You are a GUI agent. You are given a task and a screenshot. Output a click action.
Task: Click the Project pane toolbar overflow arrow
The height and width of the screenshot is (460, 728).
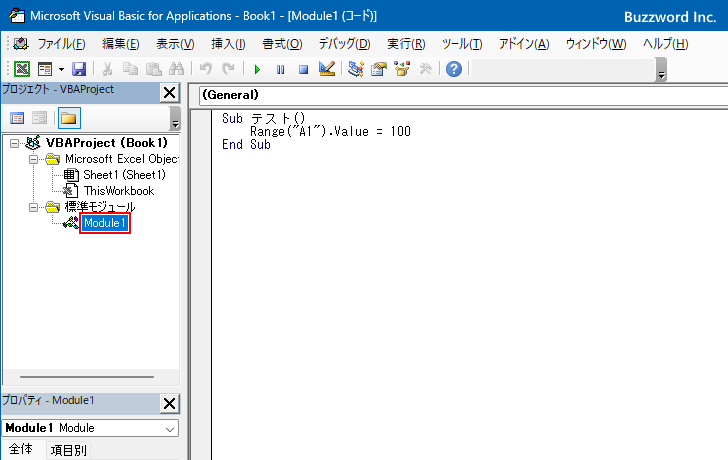point(175,118)
